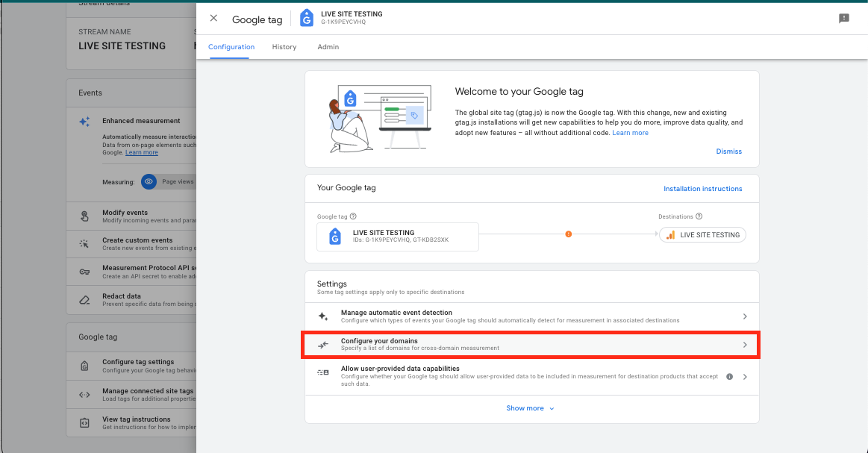This screenshot has height=453, width=868.
Task: Click the LIVE SITE TESTING stream name
Action: [x=122, y=46]
